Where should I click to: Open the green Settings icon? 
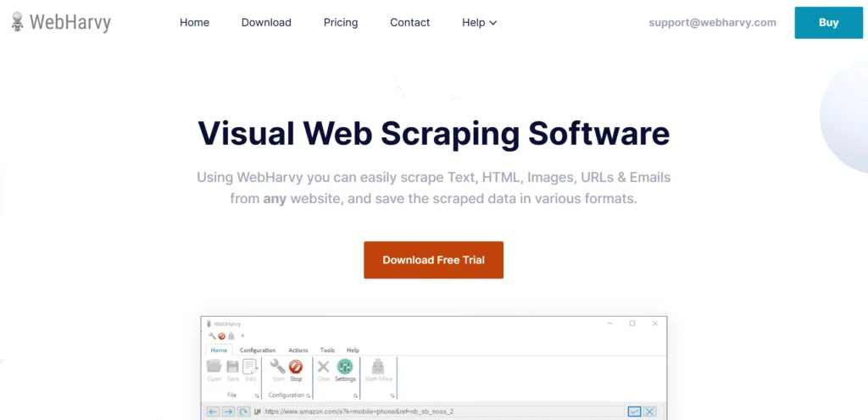coord(345,367)
